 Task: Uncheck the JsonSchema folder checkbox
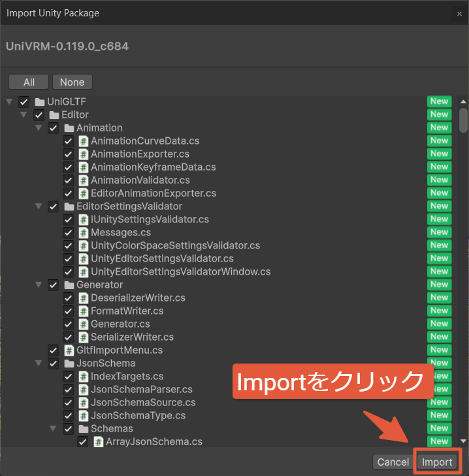53,363
